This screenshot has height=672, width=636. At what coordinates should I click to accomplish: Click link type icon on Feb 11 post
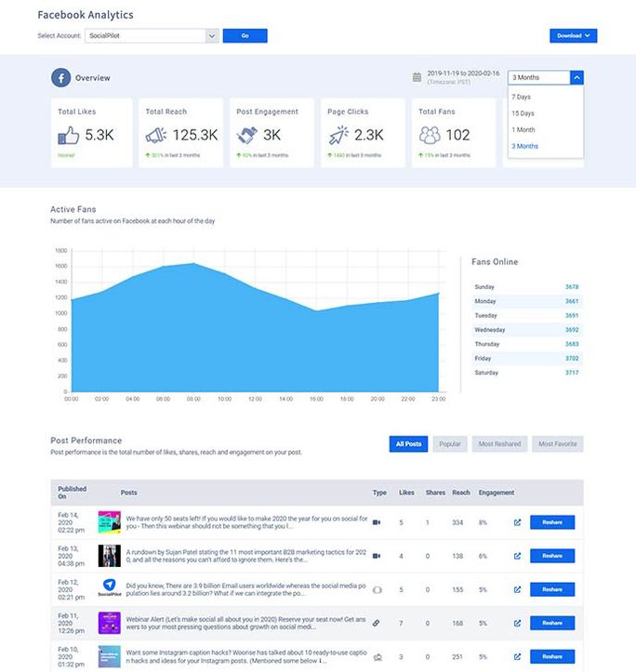coord(376,623)
